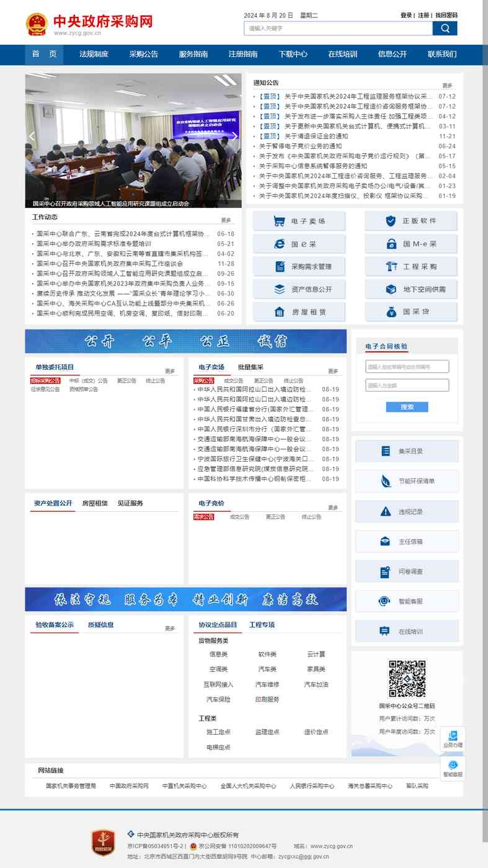Screen dimensions: 488x868
Task: Open 软件类 under 货物服务类
Action: (x=267, y=655)
